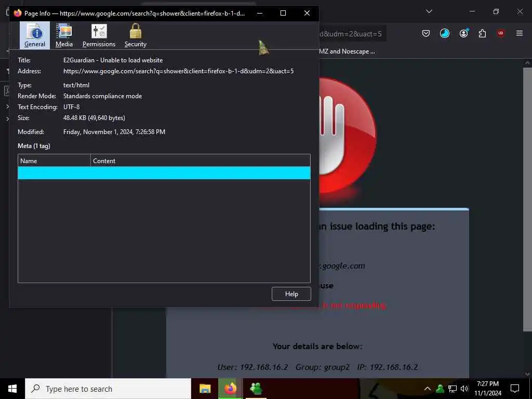This screenshot has height=399, width=532.
Task: Open the Windows Start menu
Action: [12, 389]
